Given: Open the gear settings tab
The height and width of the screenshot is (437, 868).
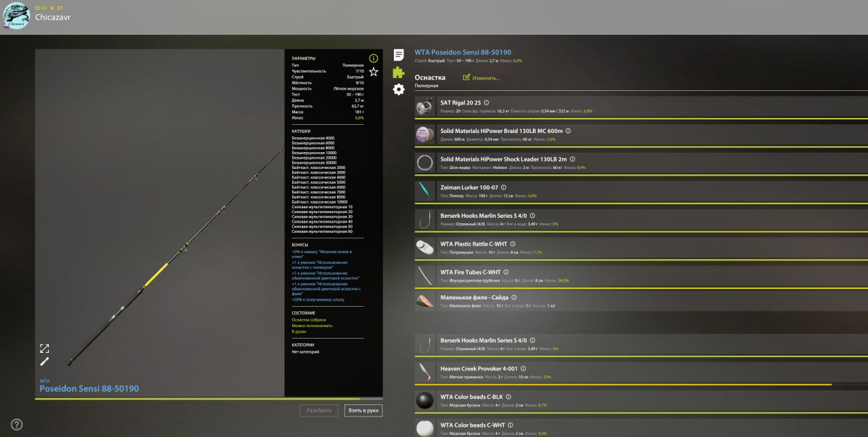Looking at the screenshot, I should tap(399, 89).
